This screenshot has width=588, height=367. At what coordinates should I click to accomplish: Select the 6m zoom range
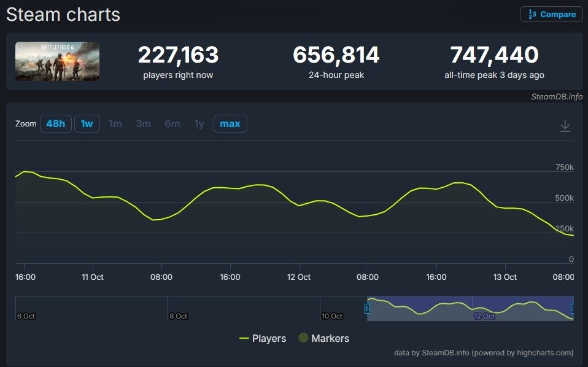tap(172, 123)
